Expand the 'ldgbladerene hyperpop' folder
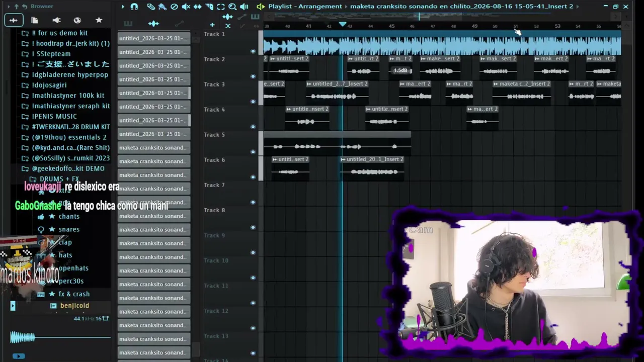This screenshot has width=644, height=362. pos(65,75)
